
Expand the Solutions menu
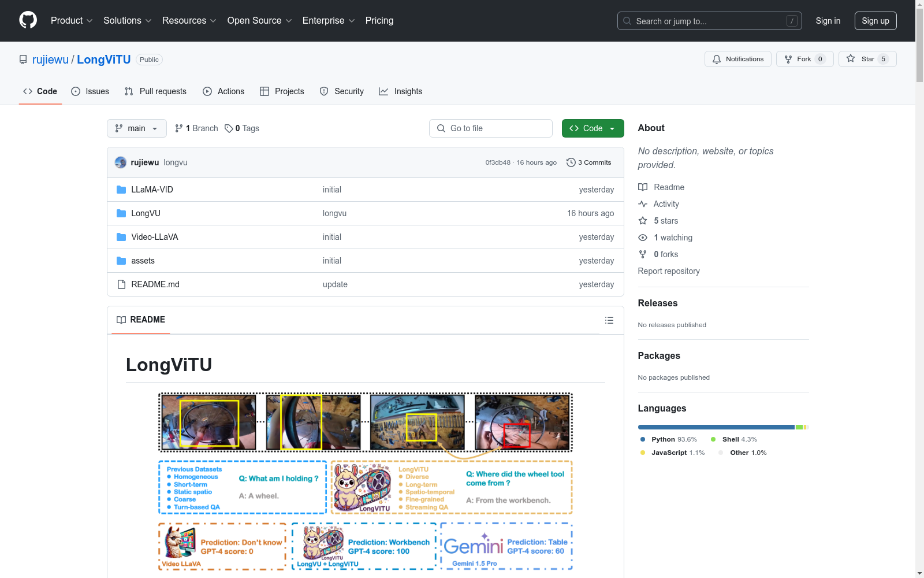click(x=127, y=20)
